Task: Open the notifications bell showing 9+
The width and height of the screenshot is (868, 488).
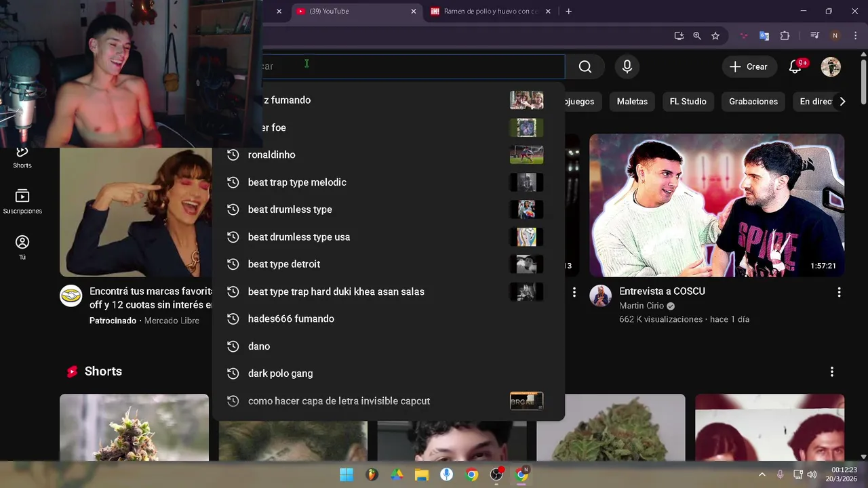Action: point(795,66)
